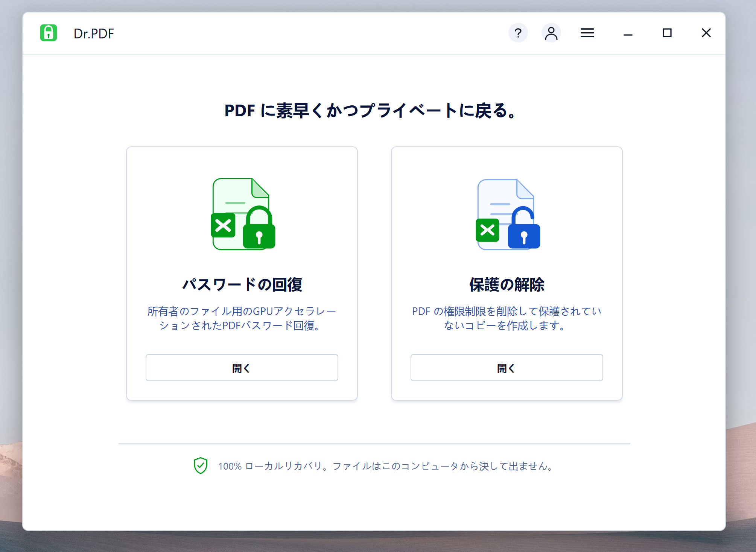Select the パスワードの回復 heading

pyautogui.click(x=242, y=284)
